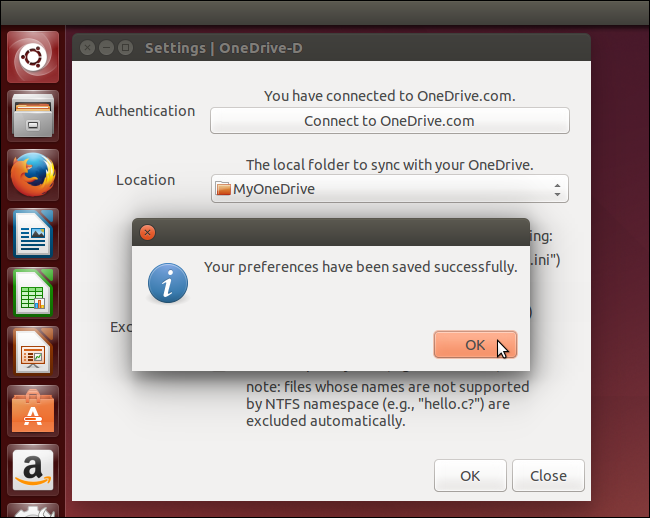Open LibreOffice Writer from the dock
This screenshot has width=650, height=518.
(33, 234)
